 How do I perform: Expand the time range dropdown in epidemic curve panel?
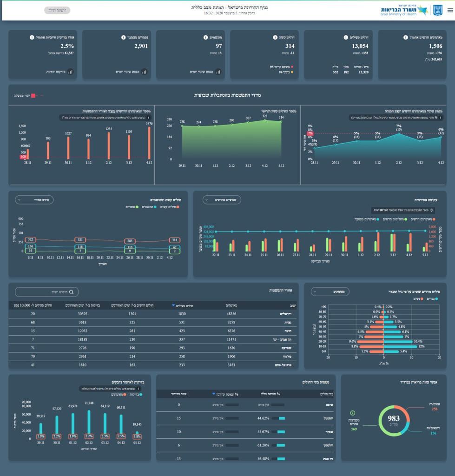coord(222,199)
